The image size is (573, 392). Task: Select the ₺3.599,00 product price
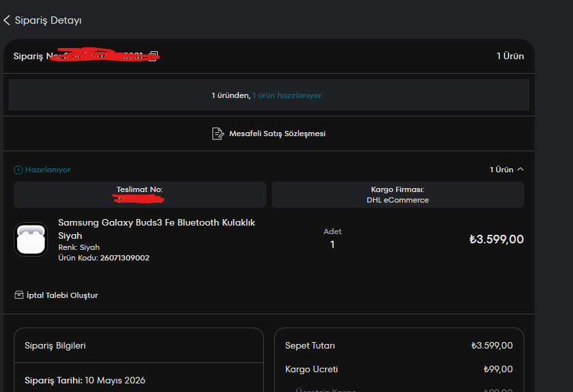pos(496,239)
